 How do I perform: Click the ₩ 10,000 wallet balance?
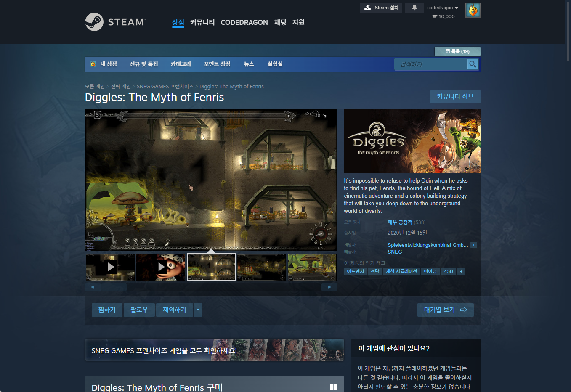click(444, 16)
